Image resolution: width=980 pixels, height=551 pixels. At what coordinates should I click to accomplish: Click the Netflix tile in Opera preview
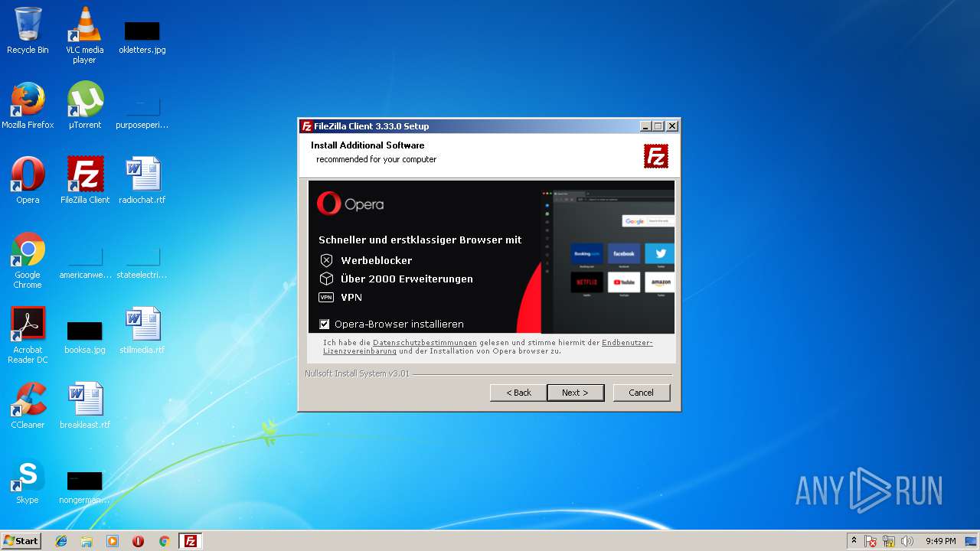(x=587, y=282)
